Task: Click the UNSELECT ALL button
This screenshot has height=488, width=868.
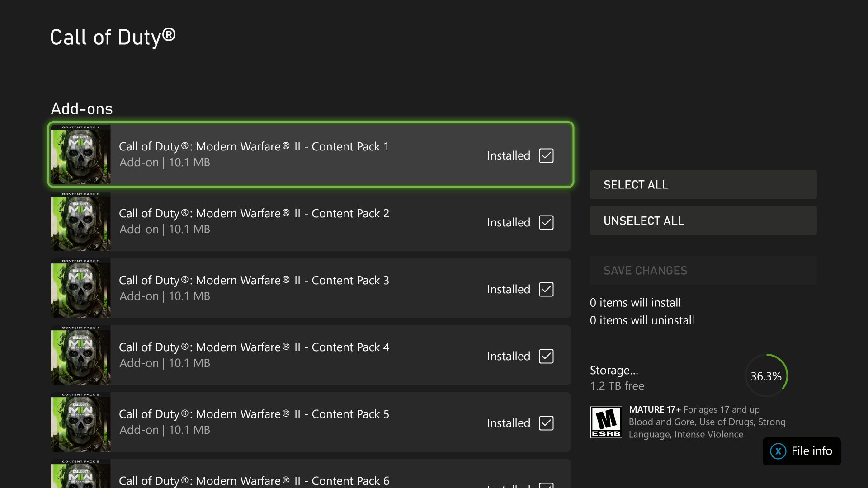Action: click(703, 221)
